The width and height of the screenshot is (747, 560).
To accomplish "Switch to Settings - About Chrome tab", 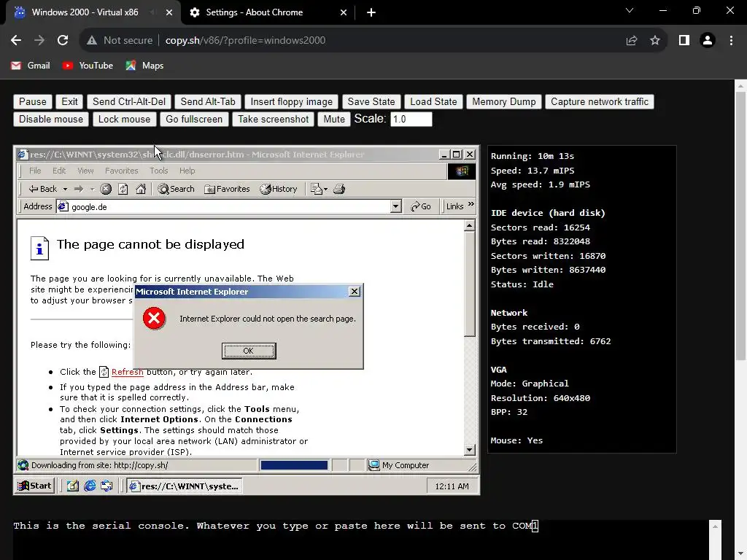I will (x=268, y=12).
